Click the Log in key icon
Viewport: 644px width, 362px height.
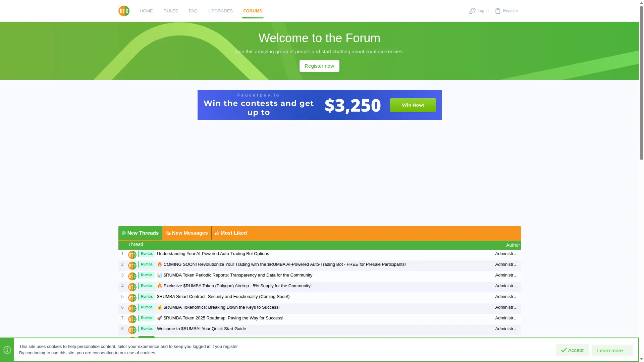point(472,11)
